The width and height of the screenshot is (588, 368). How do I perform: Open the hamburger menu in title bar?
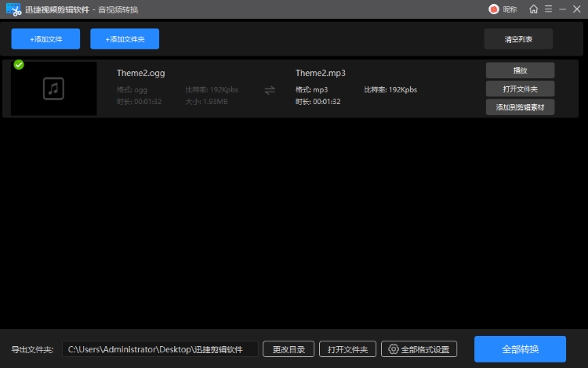tap(546, 9)
